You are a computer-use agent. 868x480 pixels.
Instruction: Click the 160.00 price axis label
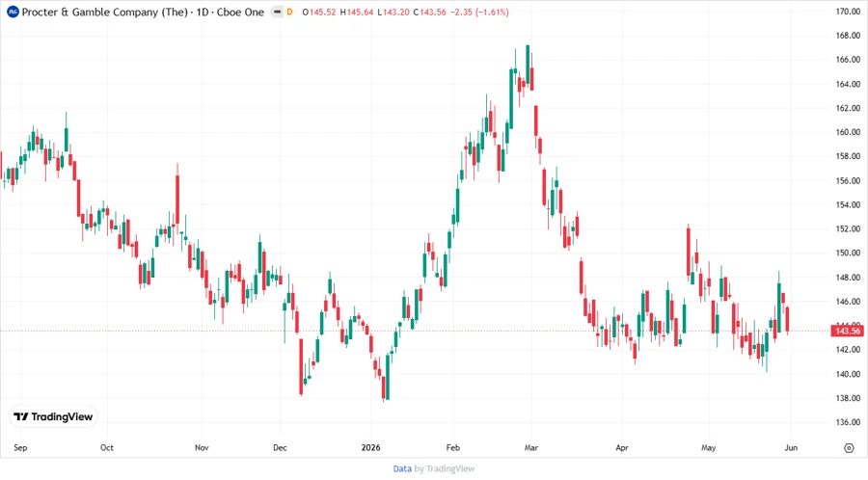coord(848,132)
